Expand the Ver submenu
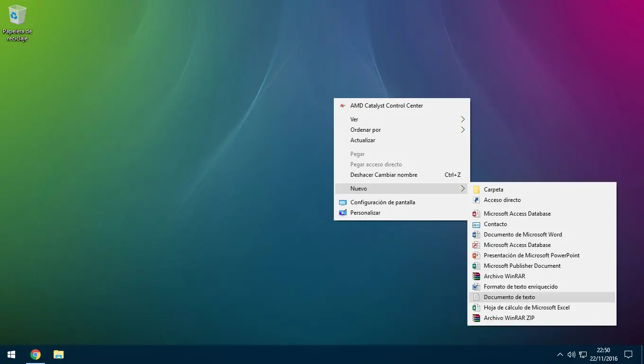 [x=402, y=119]
